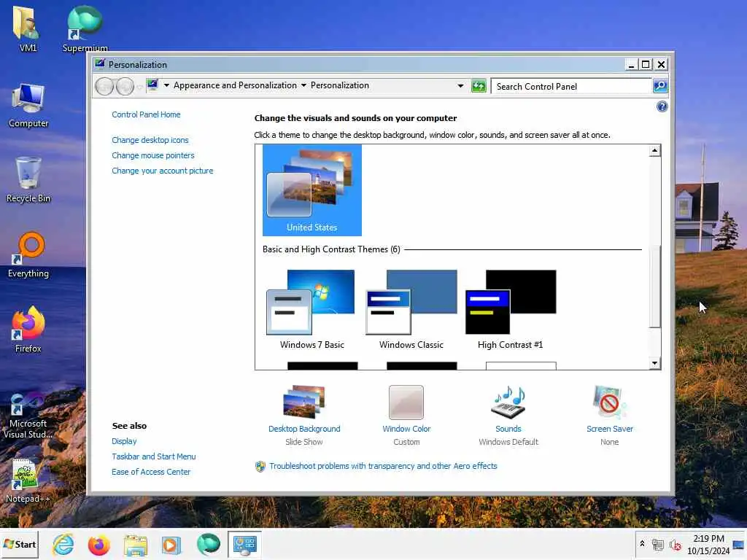Viewport: 747px width, 560px height.
Task: Open Display under See also
Action: [124, 441]
